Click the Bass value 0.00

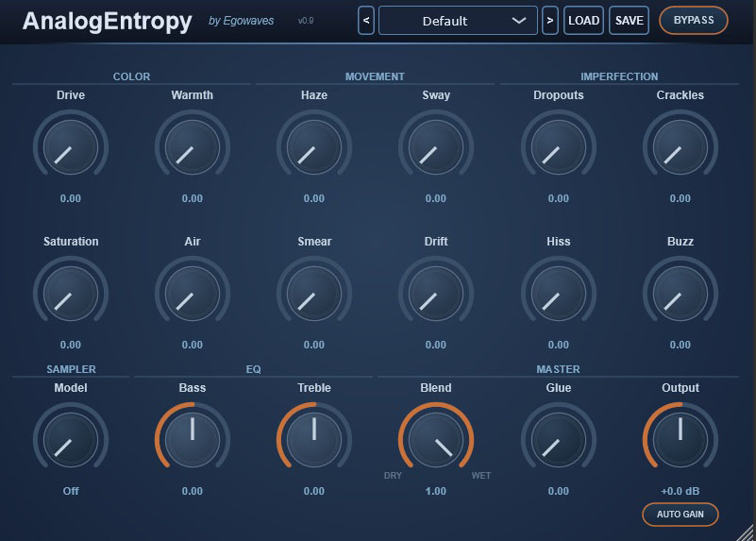click(x=193, y=491)
